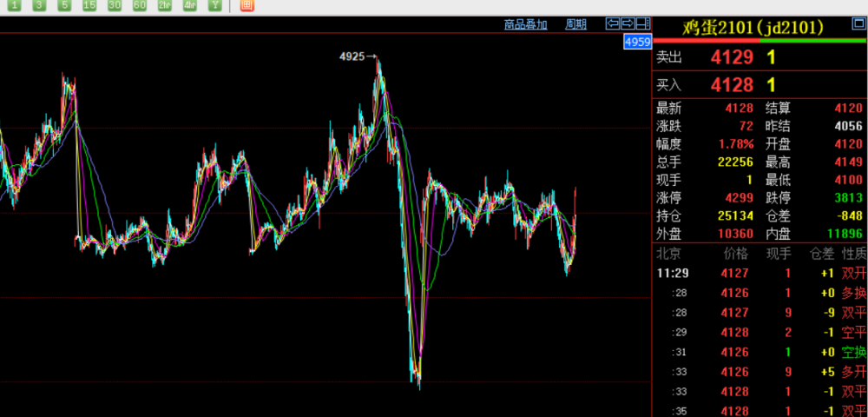Select the 最新 value 4128
This screenshot has width=868, height=417.
[739, 109]
